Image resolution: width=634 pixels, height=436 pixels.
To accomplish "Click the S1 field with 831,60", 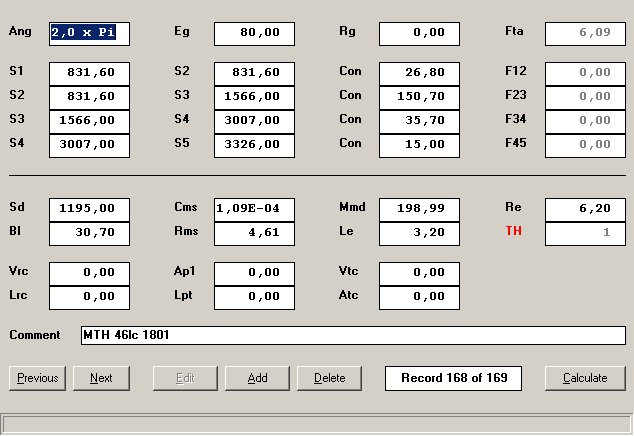I will (89, 74).
